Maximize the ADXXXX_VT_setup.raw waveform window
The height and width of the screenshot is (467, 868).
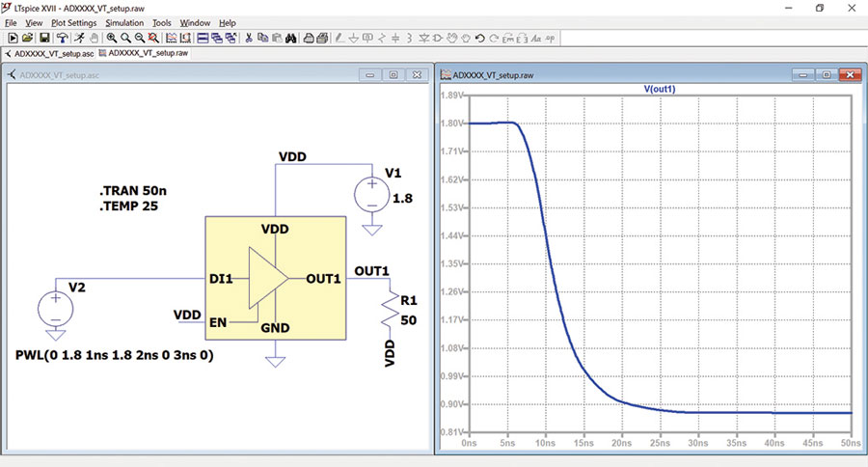coord(827,75)
